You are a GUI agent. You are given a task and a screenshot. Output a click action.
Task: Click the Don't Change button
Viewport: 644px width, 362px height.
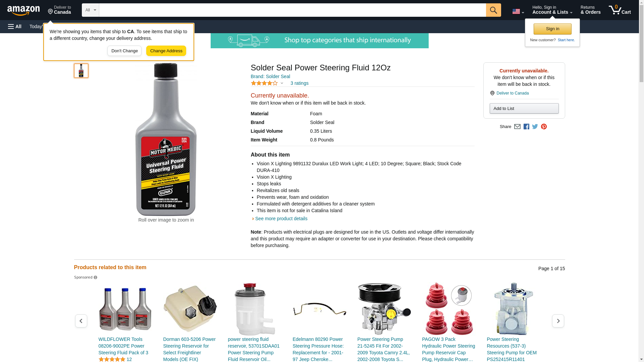(x=124, y=51)
